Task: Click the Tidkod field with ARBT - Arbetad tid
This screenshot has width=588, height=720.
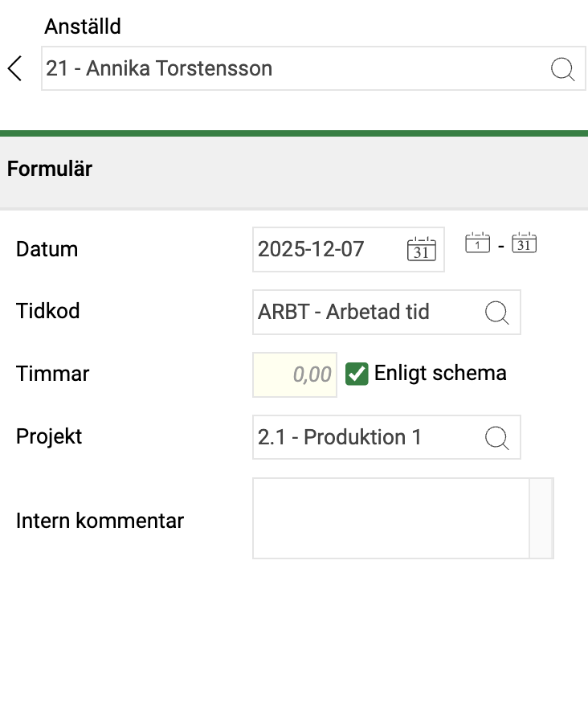Action: (365, 313)
